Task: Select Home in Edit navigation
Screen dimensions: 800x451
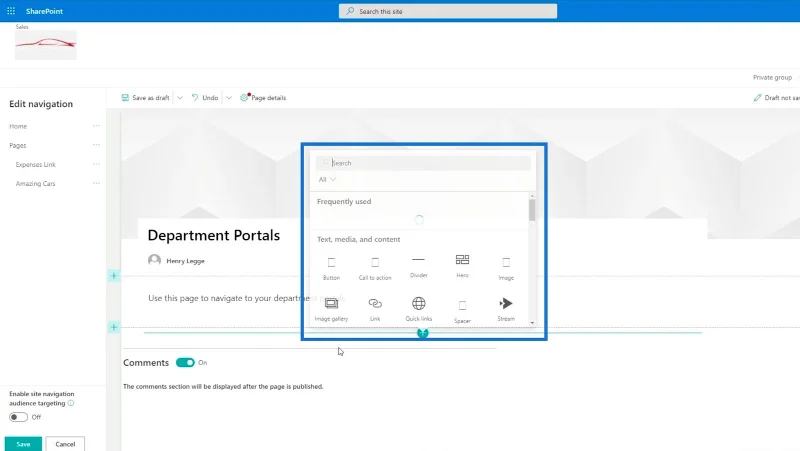Action: (18, 126)
